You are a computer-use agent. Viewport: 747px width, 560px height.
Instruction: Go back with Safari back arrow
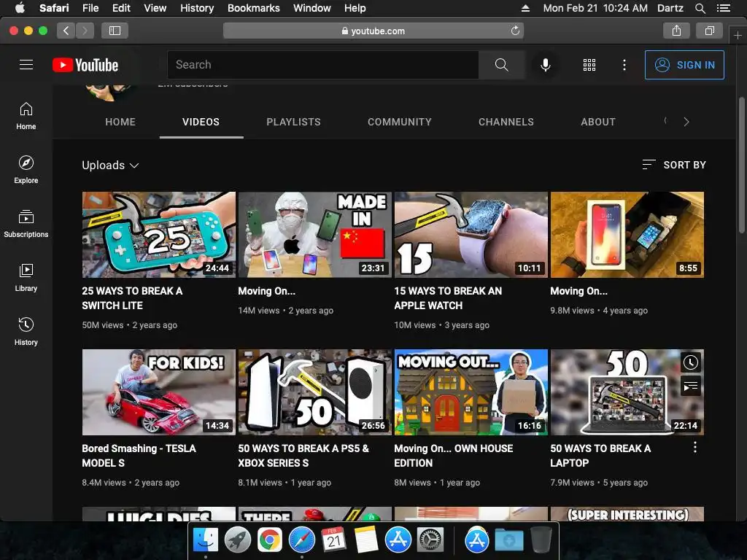66,31
